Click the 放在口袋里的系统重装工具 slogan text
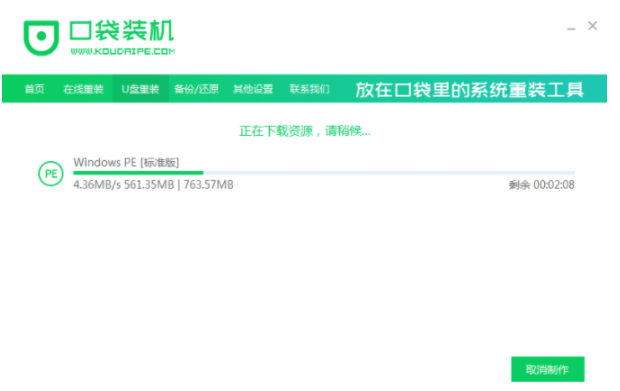The image size is (620, 391). [x=469, y=90]
